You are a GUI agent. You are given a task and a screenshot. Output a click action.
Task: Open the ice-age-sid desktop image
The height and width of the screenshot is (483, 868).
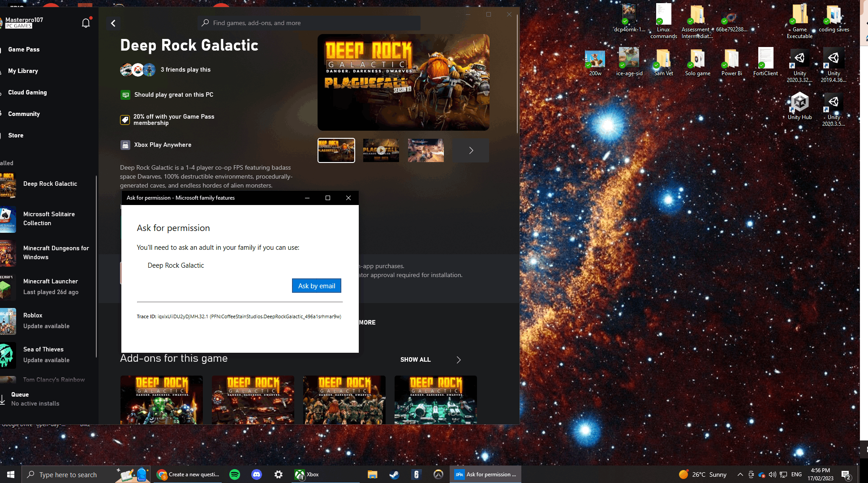629,62
